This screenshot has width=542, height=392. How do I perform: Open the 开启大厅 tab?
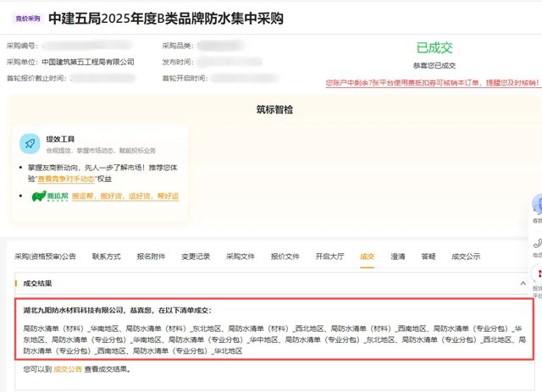click(x=329, y=256)
